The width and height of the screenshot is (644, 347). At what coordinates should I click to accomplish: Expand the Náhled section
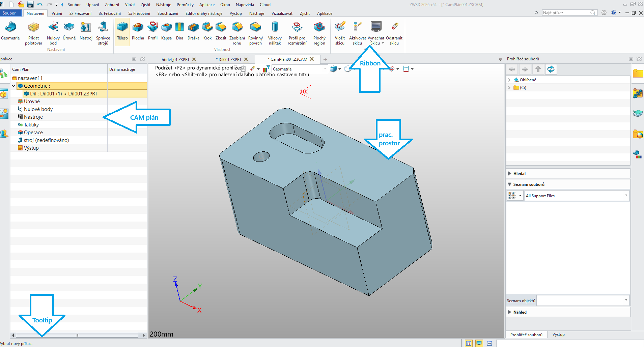point(510,312)
